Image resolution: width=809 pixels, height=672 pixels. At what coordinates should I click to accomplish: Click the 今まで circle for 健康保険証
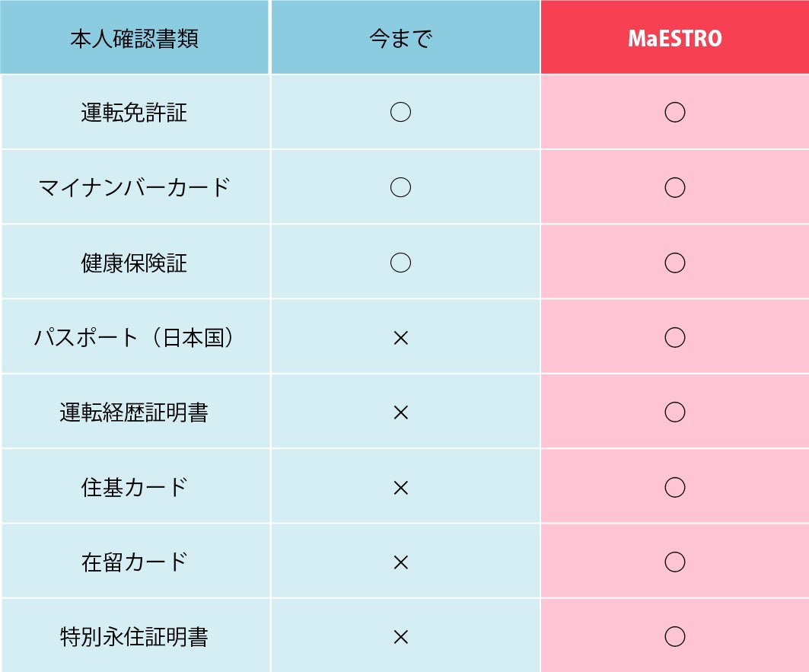401,263
